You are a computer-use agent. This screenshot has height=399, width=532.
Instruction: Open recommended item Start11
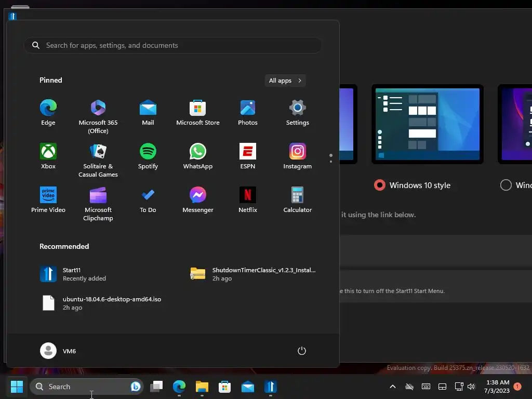pos(73,274)
